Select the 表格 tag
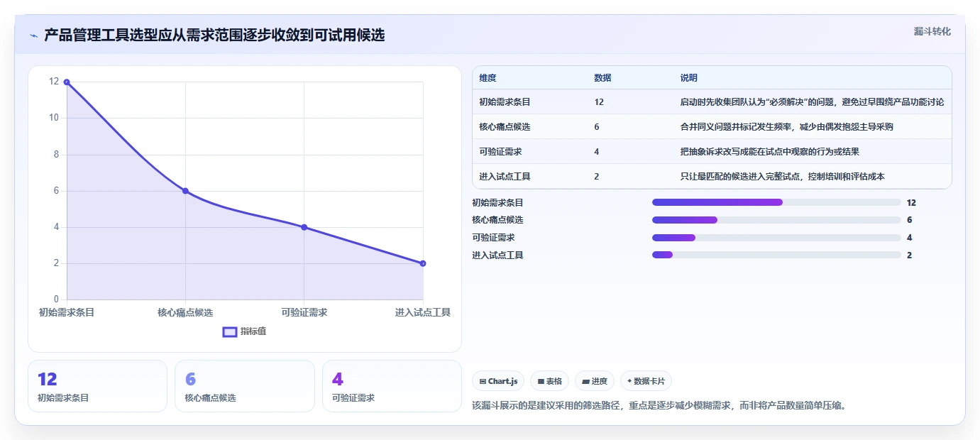This screenshot has width=980, height=440. click(x=550, y=381)
